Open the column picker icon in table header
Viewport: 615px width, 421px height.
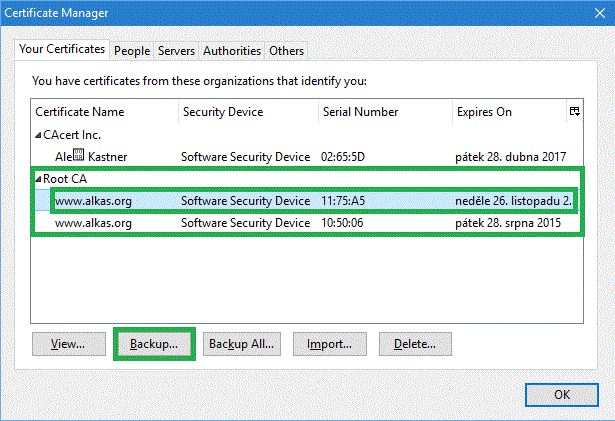click(x=575, y=112)
